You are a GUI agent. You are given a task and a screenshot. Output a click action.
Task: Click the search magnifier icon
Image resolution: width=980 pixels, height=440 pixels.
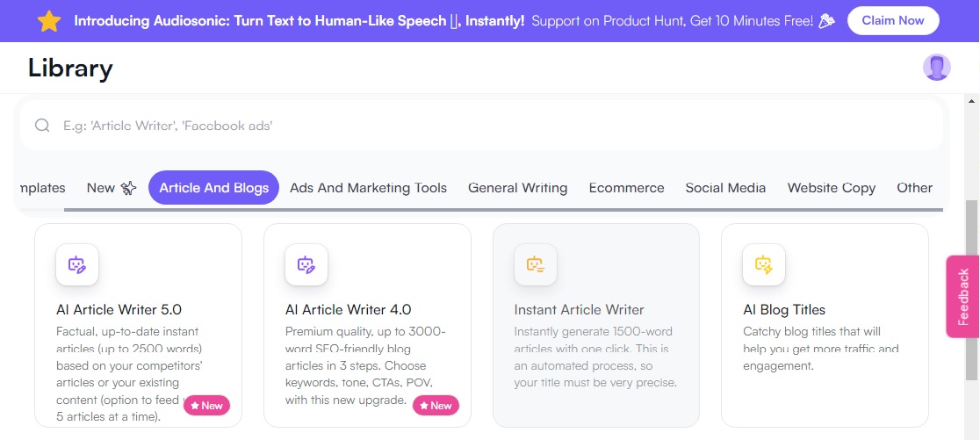point(42,126)
